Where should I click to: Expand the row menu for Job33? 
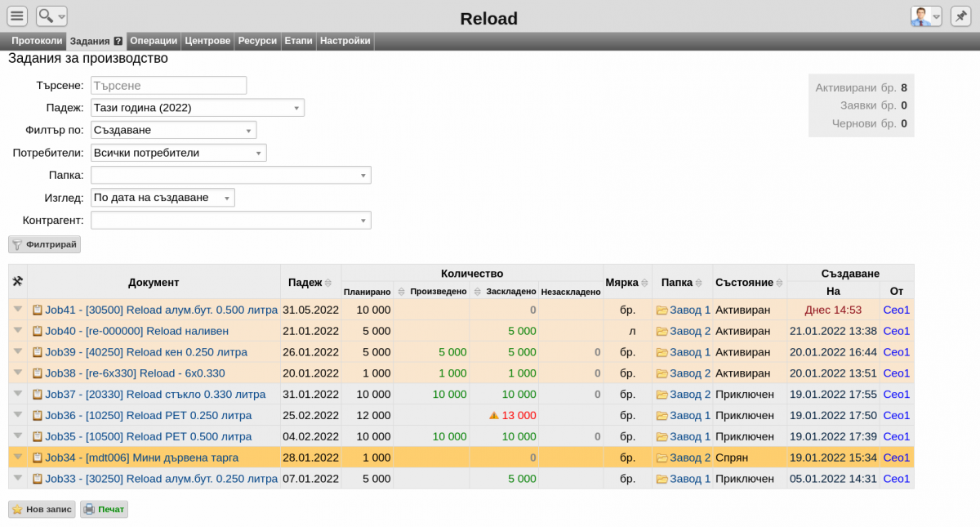click(18, 478)
